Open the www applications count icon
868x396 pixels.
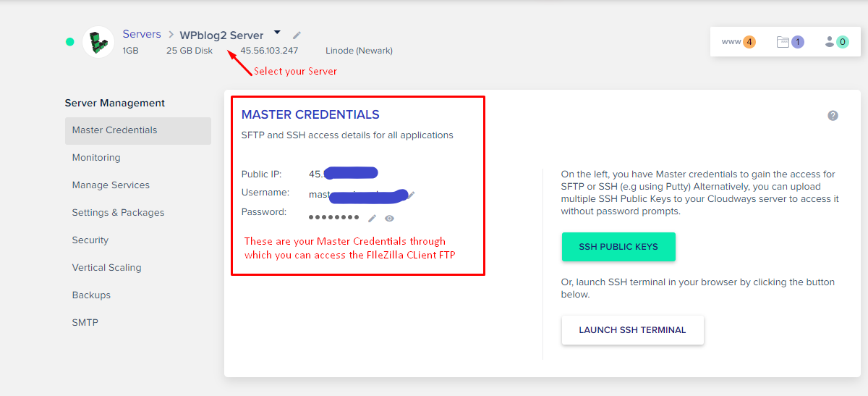(x=739, y=42)
